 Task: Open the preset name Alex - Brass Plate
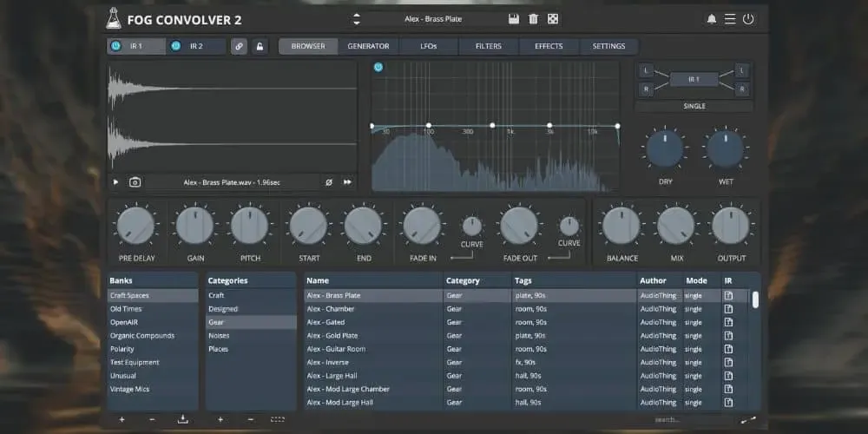[433, 19]
